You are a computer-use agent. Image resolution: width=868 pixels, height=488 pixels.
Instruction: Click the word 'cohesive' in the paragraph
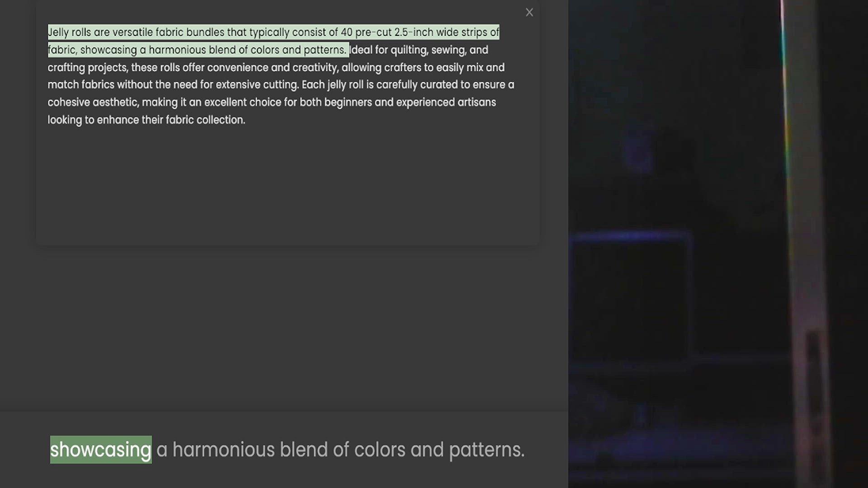pos(69,103)
